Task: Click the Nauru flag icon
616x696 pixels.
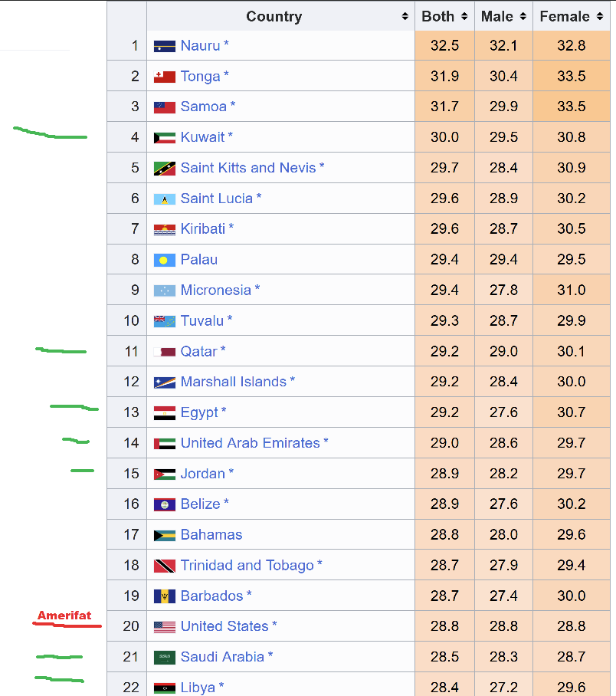Action: tap(164, 46)
